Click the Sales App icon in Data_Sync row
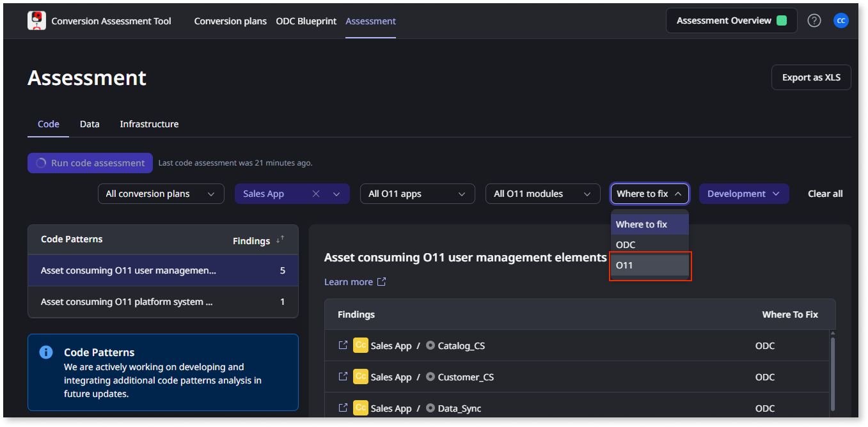The image size is (868, 427). tap(361, 408)
